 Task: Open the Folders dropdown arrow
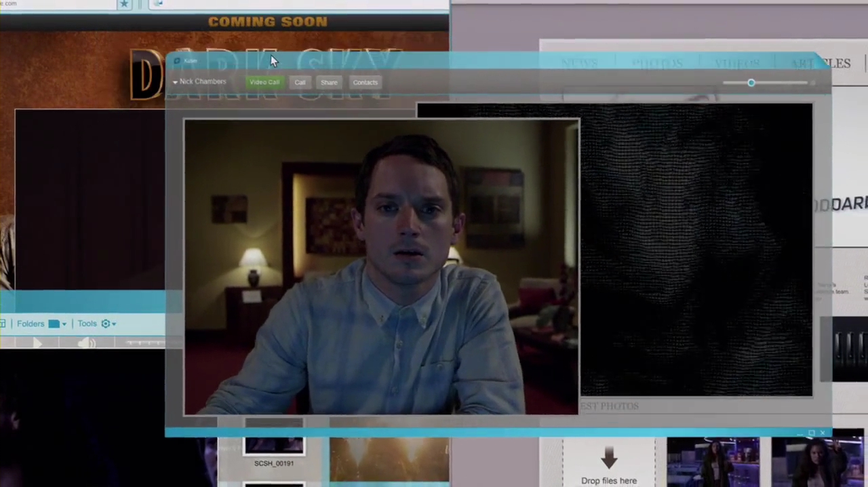pyautogui.click(x=64, y=324)
